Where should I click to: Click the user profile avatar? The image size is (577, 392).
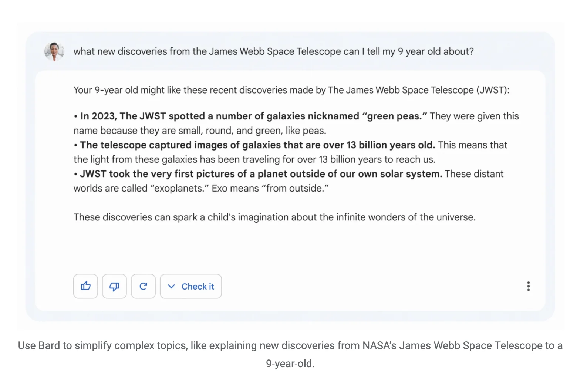pos(54,51)
